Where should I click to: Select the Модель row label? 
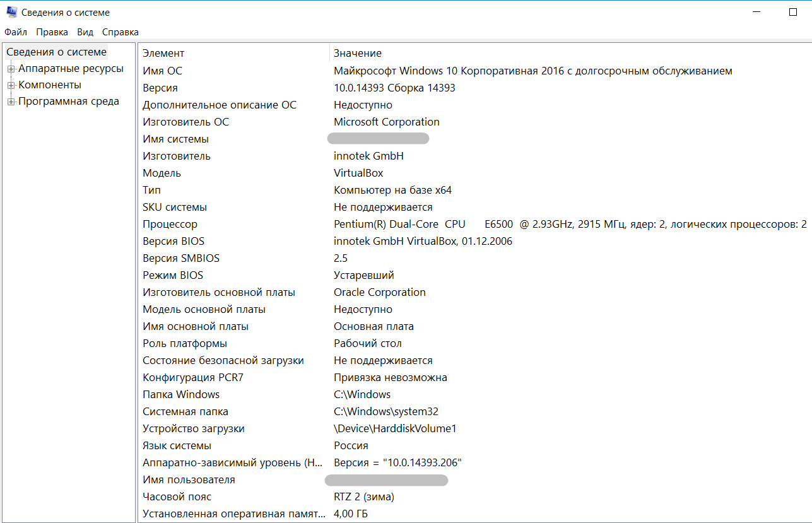162,173
